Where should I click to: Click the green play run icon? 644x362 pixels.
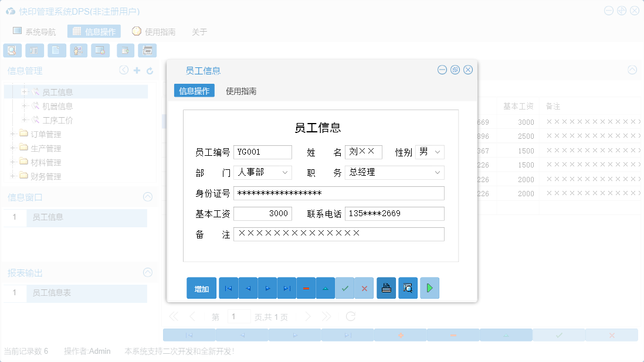click(429, 288)
